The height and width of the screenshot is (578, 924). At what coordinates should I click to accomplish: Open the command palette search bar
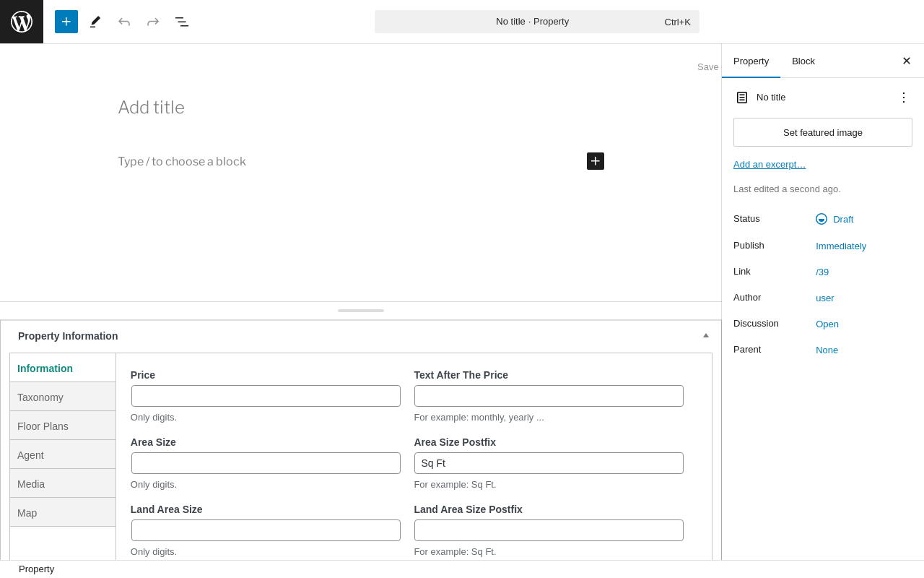coord(537,22)
